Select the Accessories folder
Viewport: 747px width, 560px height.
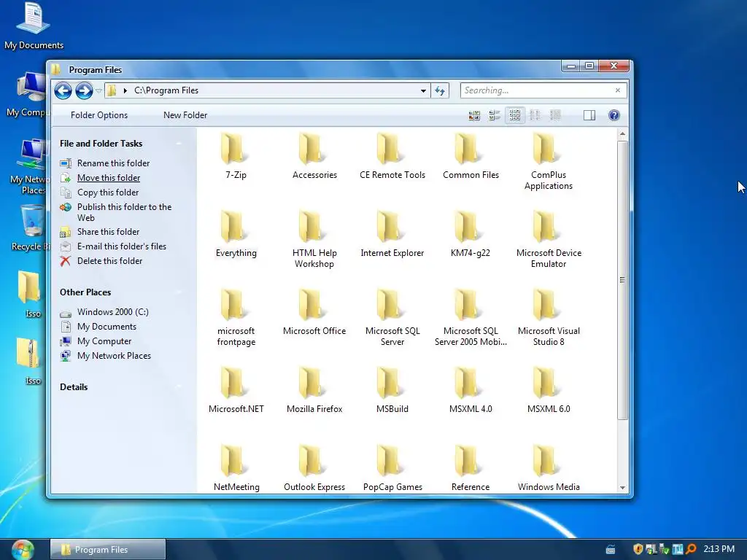point(314,156)
